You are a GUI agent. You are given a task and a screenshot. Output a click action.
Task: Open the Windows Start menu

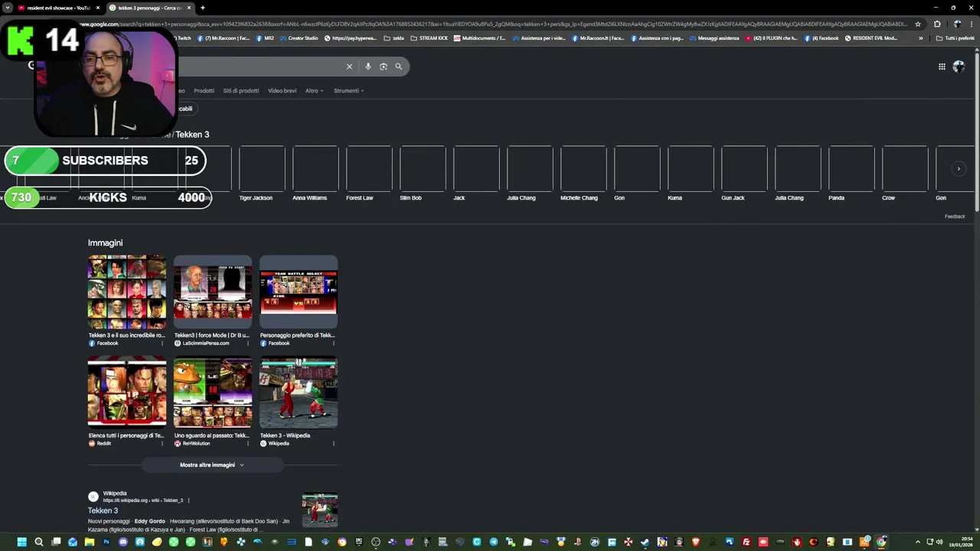pos(21,542)
